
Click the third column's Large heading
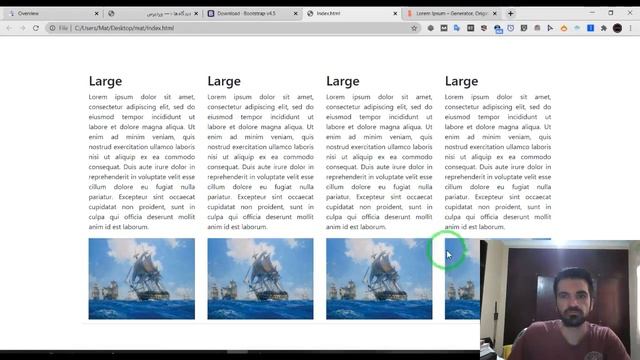pyautogui.click(x=343, y=81)
